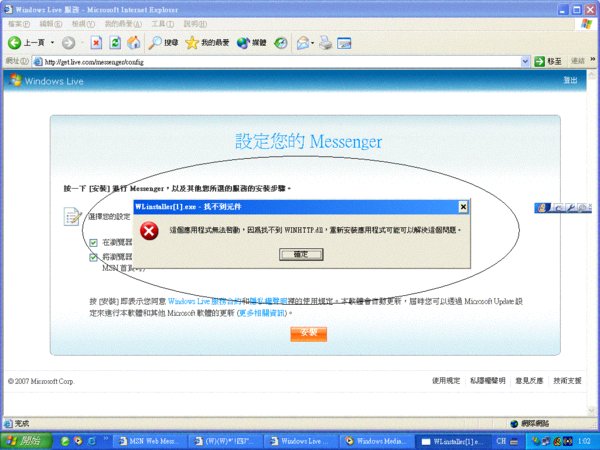600x450 pixels.
Task: Toggle the first browser setting checkbox
Action: pos(93,243)
